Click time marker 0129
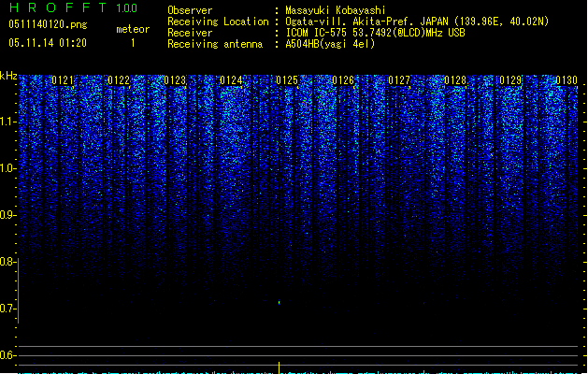 tap(510, 80)
